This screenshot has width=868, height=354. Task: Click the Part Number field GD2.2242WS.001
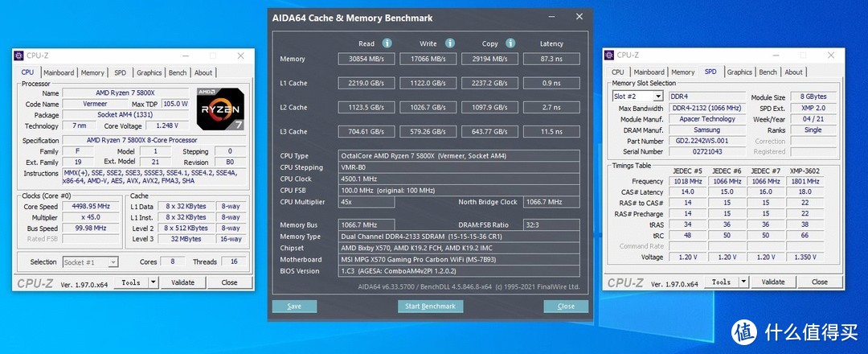tap(702, 141)
